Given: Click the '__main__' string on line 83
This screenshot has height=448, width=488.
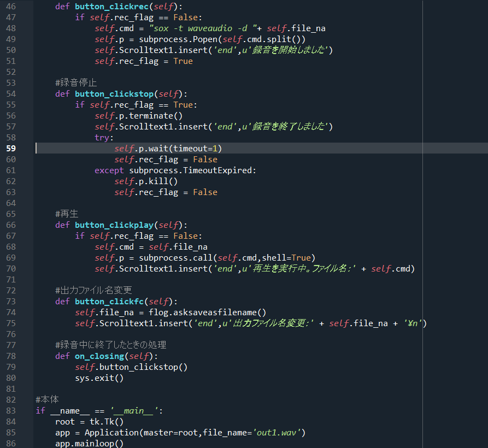Looking at the screenshot, I should 134,411.
